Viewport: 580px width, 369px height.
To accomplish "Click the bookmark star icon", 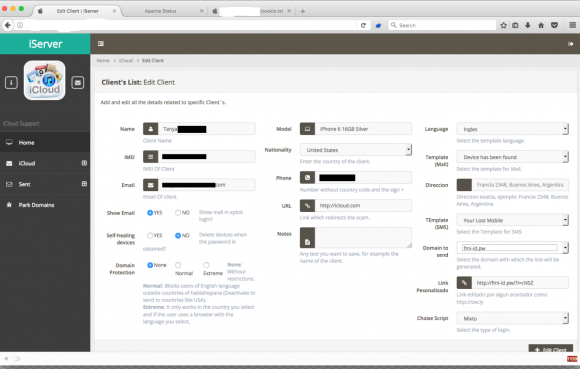I will [x=503, y=25].
